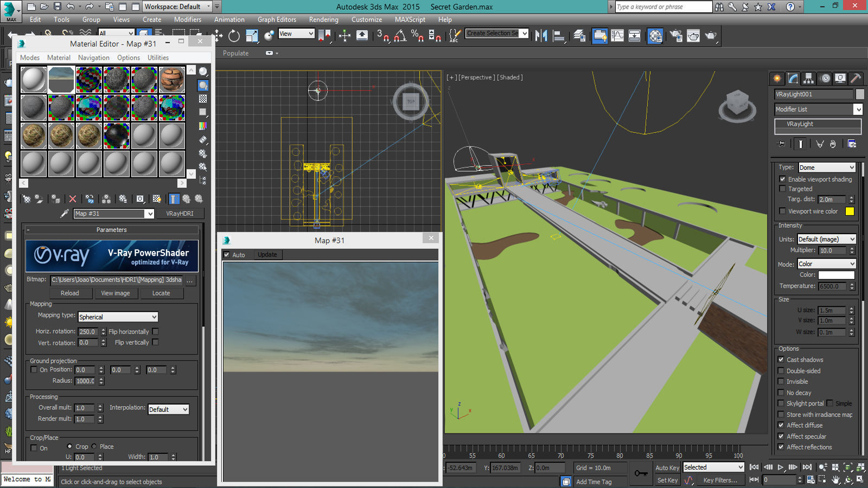Click the yellow Viewport wire color swatch
This screenshot has height=488, width=868.
point(850,211)
